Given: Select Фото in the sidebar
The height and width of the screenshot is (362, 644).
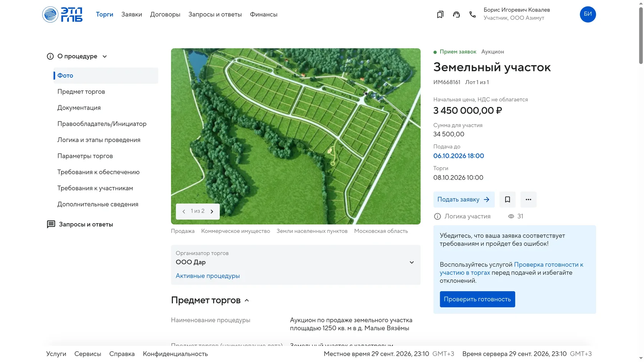Looking at the screenshot, I should (106, 75).
